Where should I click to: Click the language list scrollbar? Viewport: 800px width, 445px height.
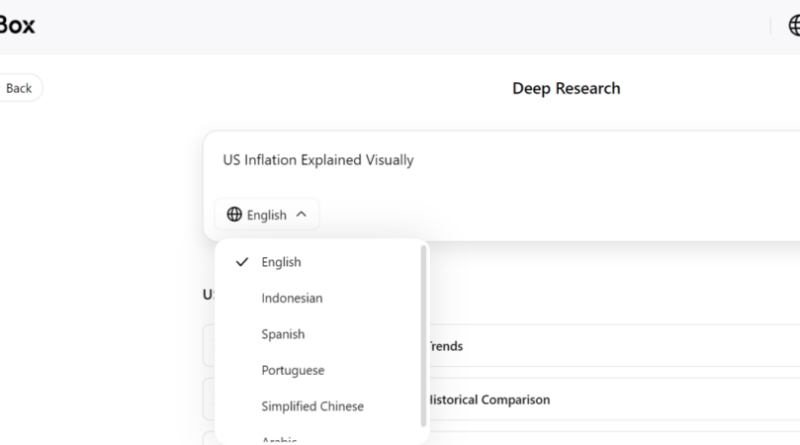click(423, 336)
